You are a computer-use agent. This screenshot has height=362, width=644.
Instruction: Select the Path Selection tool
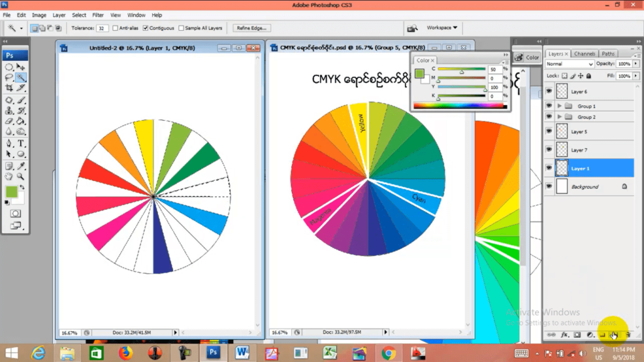coord(9,154)
